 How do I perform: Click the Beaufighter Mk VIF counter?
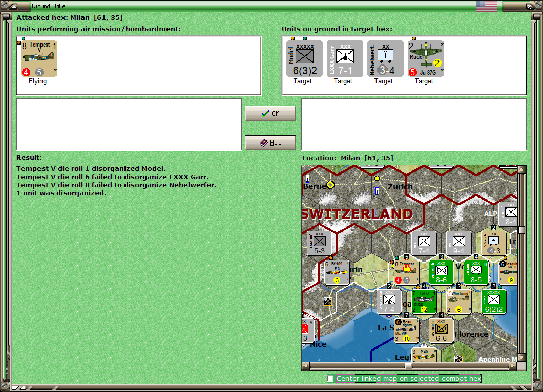point(407,331)
